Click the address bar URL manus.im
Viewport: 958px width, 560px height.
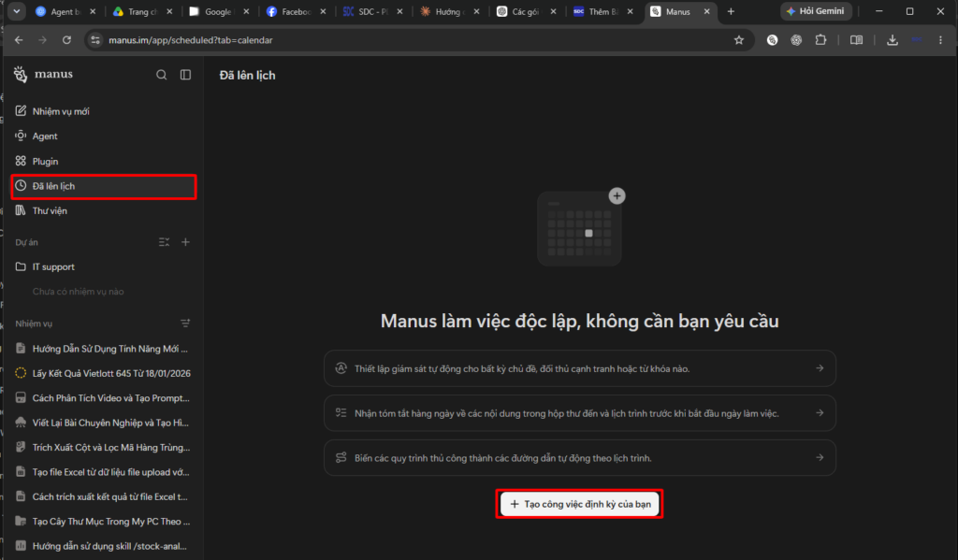pos(191,40)
